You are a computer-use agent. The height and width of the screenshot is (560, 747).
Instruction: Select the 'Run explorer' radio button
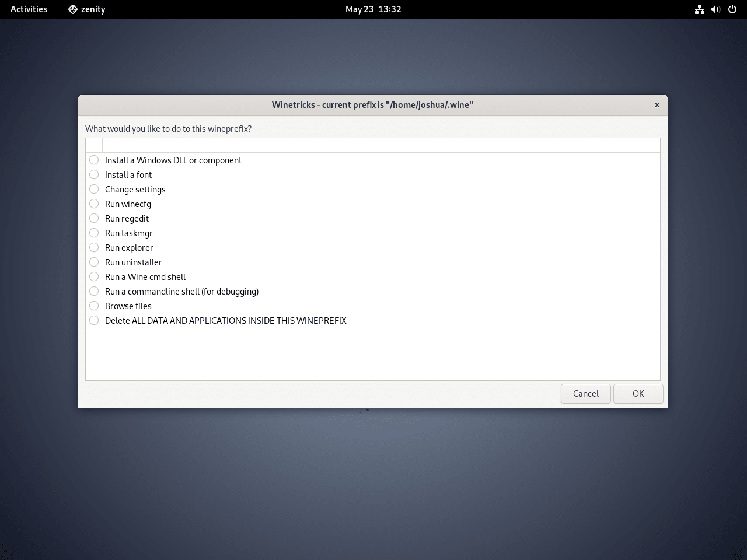[94, 247]
